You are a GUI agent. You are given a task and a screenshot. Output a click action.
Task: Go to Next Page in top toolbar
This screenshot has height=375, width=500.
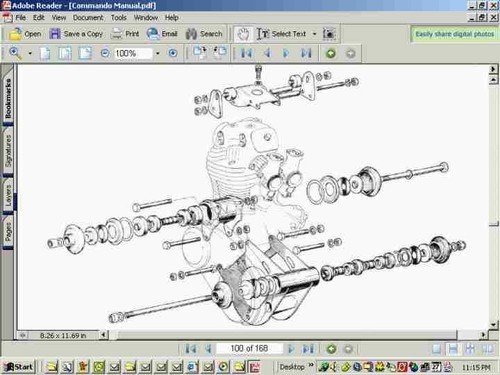(286, 53)
